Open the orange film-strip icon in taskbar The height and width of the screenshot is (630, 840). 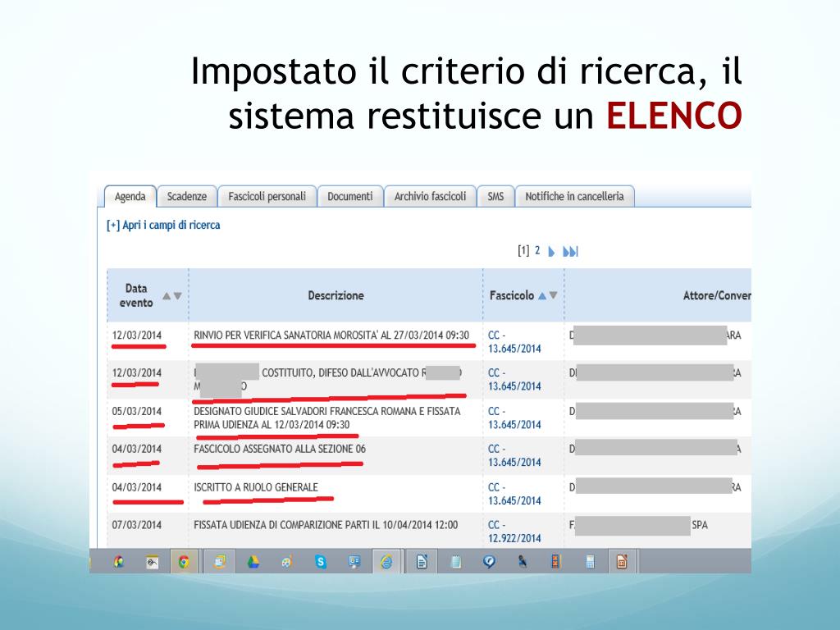point(555,562)
